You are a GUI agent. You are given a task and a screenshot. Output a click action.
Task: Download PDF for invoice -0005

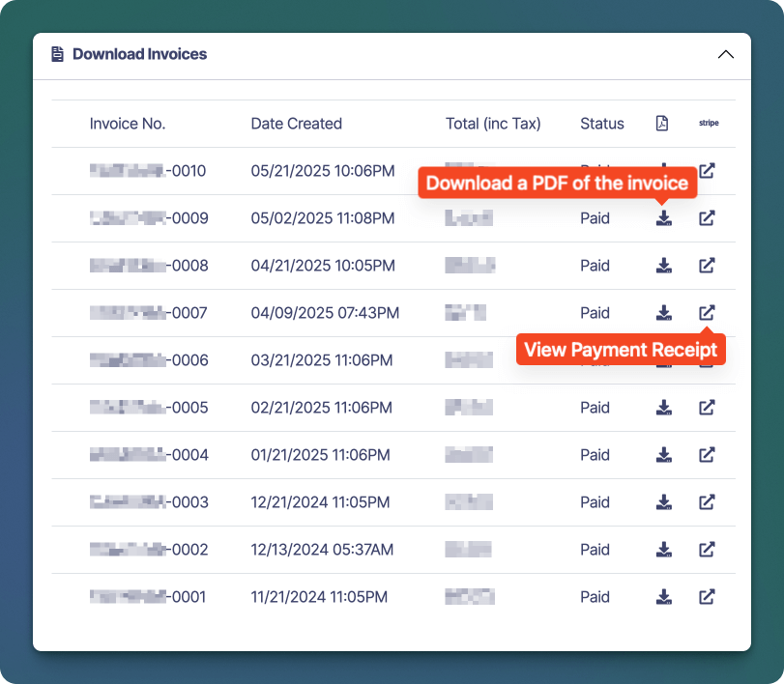click(x=663, y=408)
